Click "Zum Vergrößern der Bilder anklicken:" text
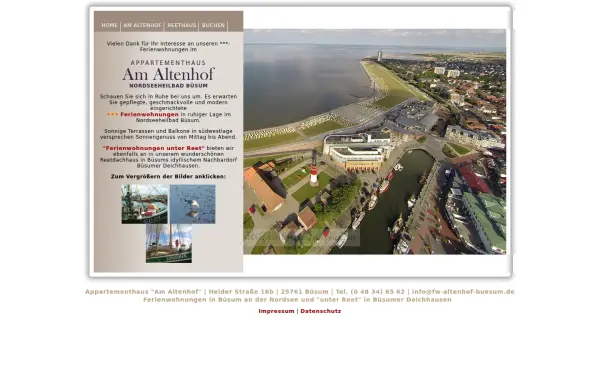Image resolution: width=600 pixels, height=375 pixels. click(168, 176)
